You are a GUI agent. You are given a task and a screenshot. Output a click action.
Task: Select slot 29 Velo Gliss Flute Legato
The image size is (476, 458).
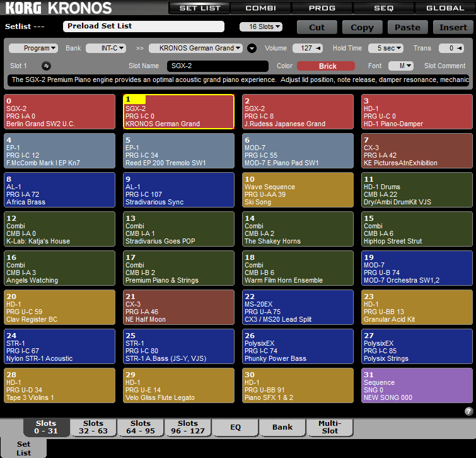click(179, 385)
